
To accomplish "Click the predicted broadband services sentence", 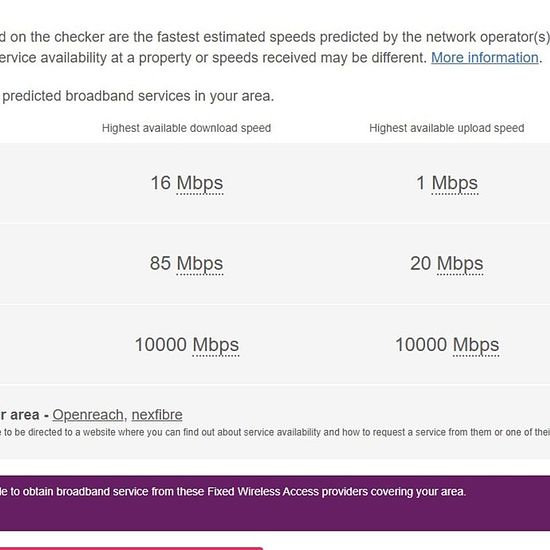I will tap(137, 96).
